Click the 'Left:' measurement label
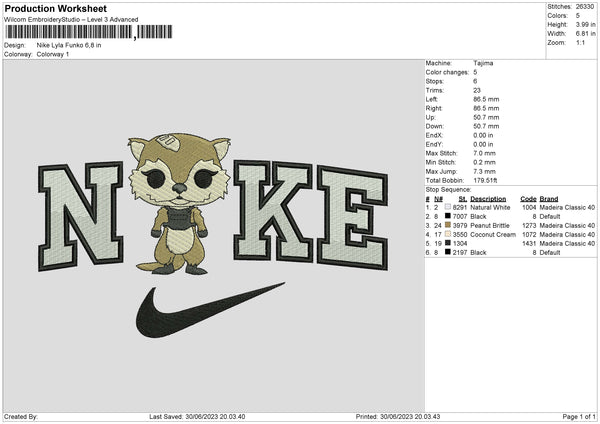This screenshot has width=600, height=424. coord(432,99)
